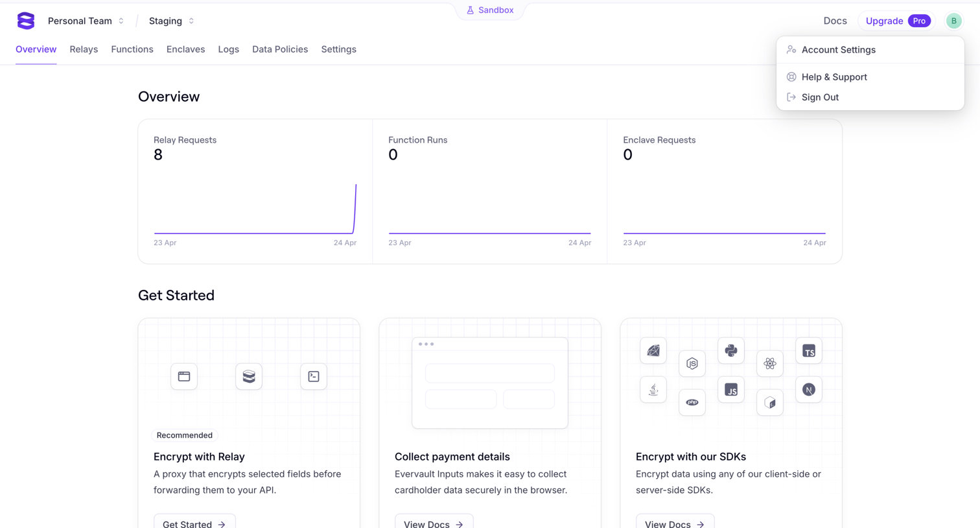Click the "Collect payment details" card title
Screen dimensions: 980x528
[452, 457]
